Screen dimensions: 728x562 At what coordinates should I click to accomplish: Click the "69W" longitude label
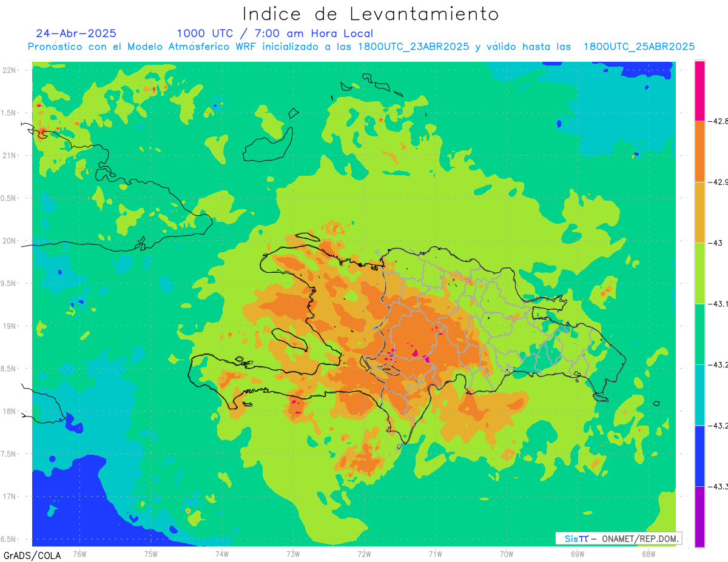pyautogui.click(x=578, y=554)
